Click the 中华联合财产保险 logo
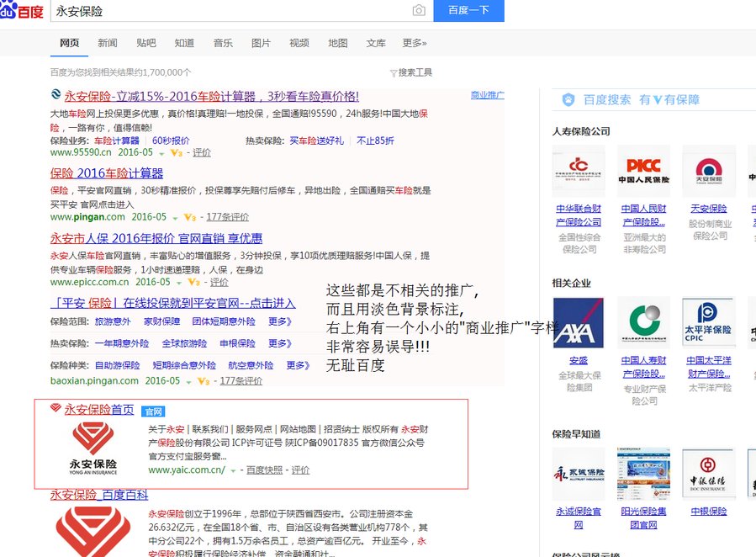This screenshot has height=557, width=756. point(579,171)
